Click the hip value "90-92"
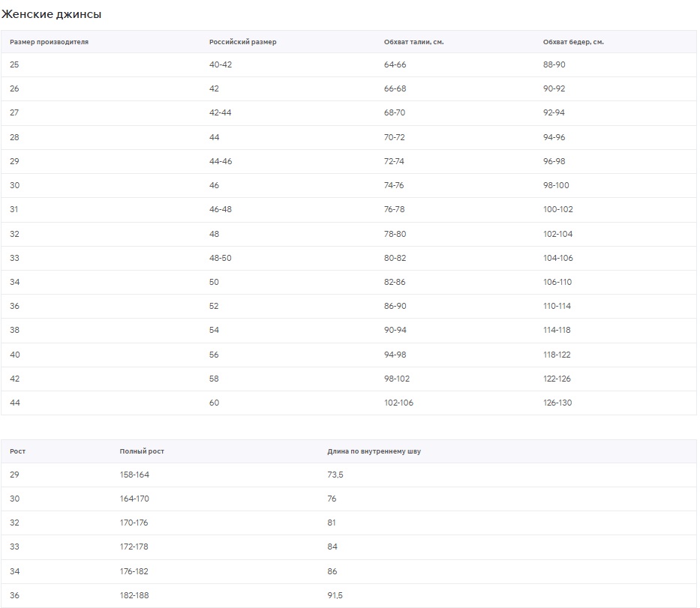The width and height of the screenshot is (700, 608). click(554, 88)
